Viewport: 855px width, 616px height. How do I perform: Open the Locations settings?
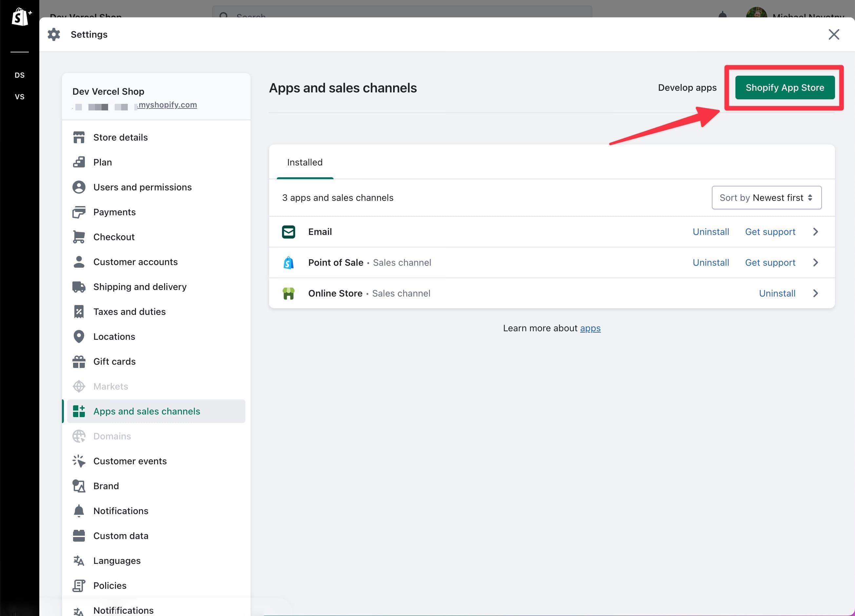point(114,336)
